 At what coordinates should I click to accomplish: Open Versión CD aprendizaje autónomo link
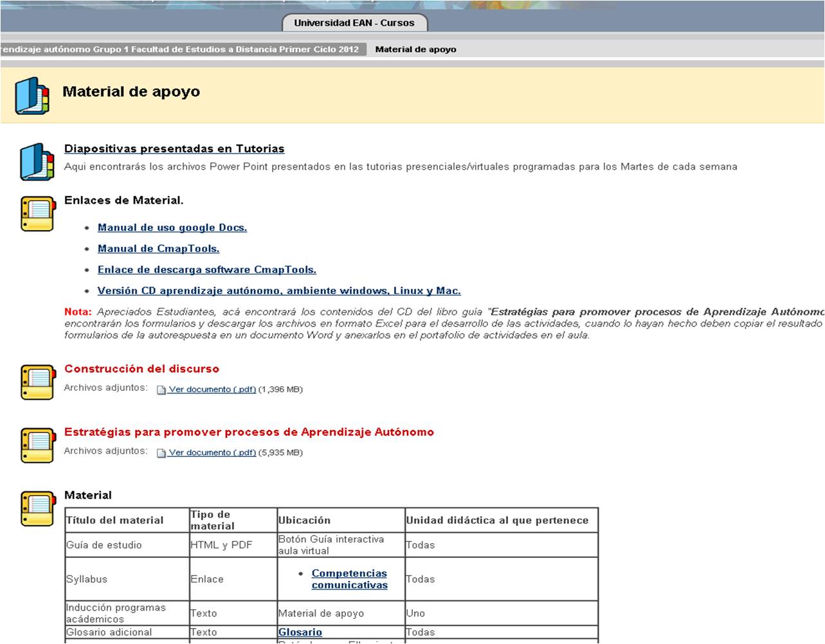(x=279, y=291)
